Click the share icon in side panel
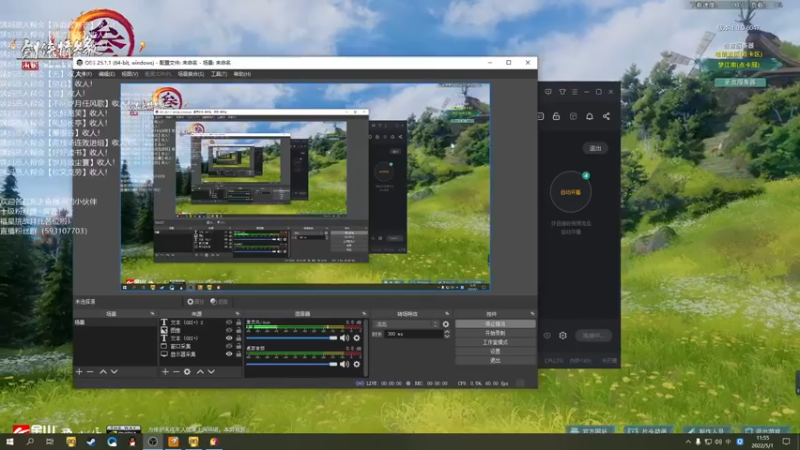 (x=606, y=116)
